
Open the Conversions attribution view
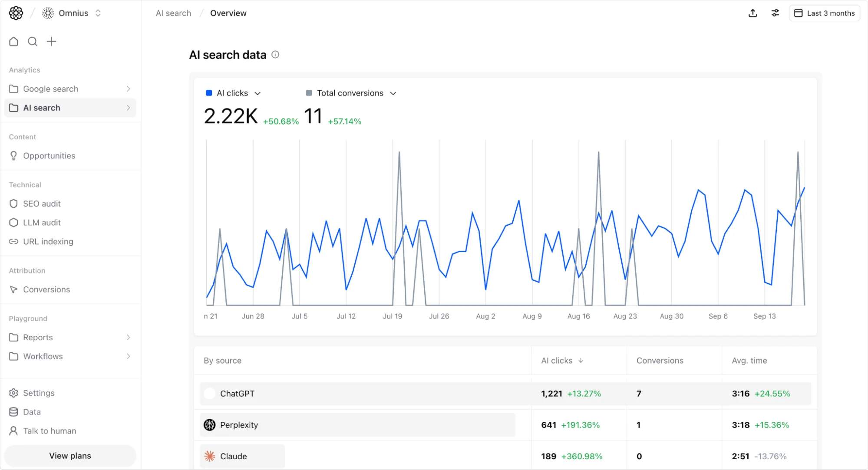point(46,289)
